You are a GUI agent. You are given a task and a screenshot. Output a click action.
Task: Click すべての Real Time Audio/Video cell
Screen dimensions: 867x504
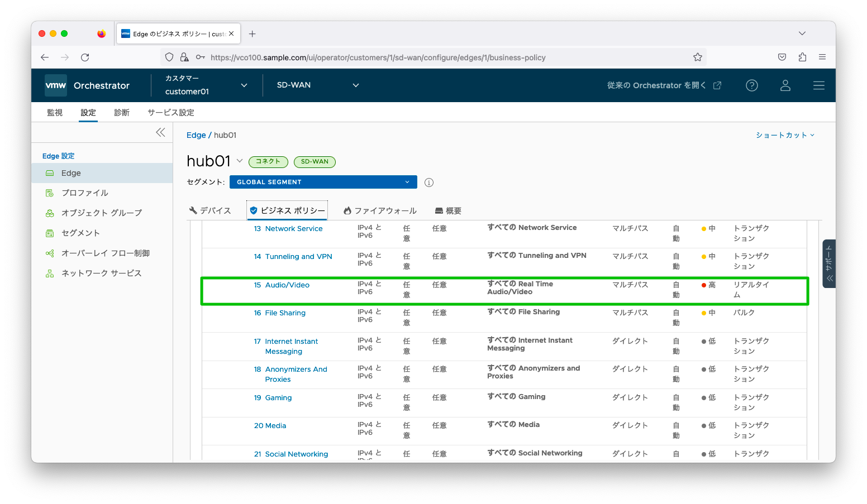(x=520, y=288)
